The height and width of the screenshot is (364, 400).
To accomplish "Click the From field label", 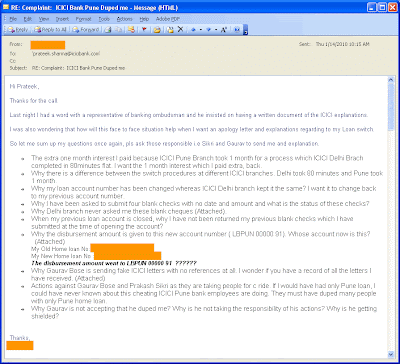I will 15,44.
